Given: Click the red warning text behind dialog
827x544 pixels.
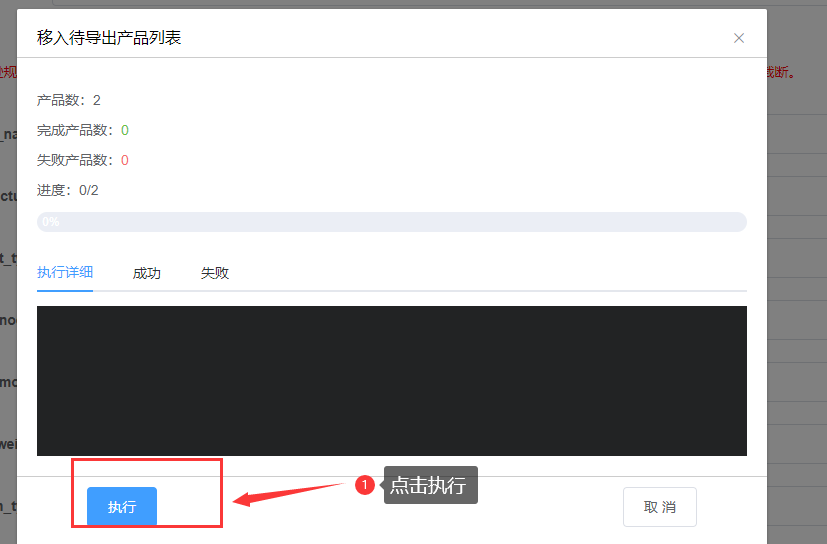Looking at the screenshot, I should [x=781, y=72].
